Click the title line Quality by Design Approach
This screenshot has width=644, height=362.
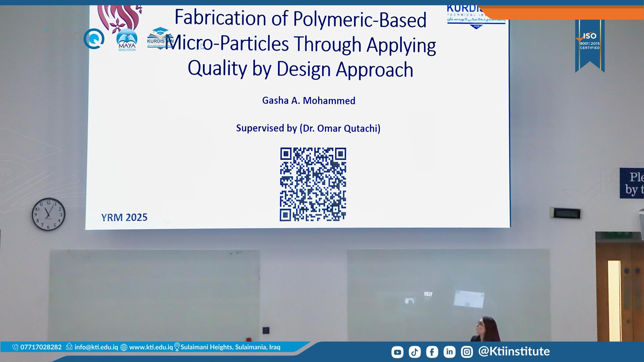pos(300,69)
